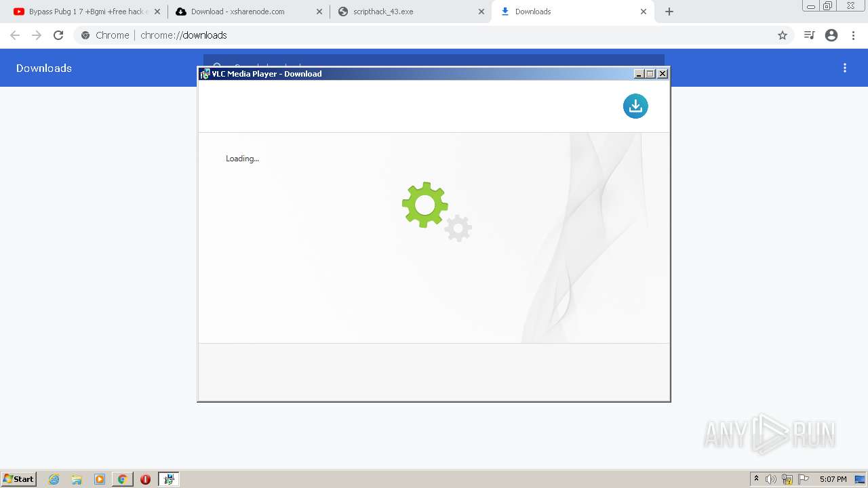Click the blue download arrow icon in VLC installer
868x488 pixels.
(635, 106)
